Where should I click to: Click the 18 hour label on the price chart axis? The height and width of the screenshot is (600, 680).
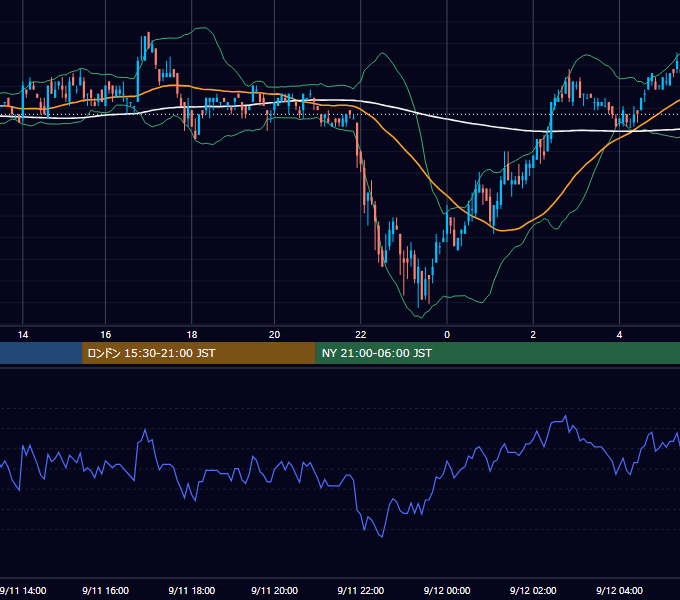coord(192,335)
